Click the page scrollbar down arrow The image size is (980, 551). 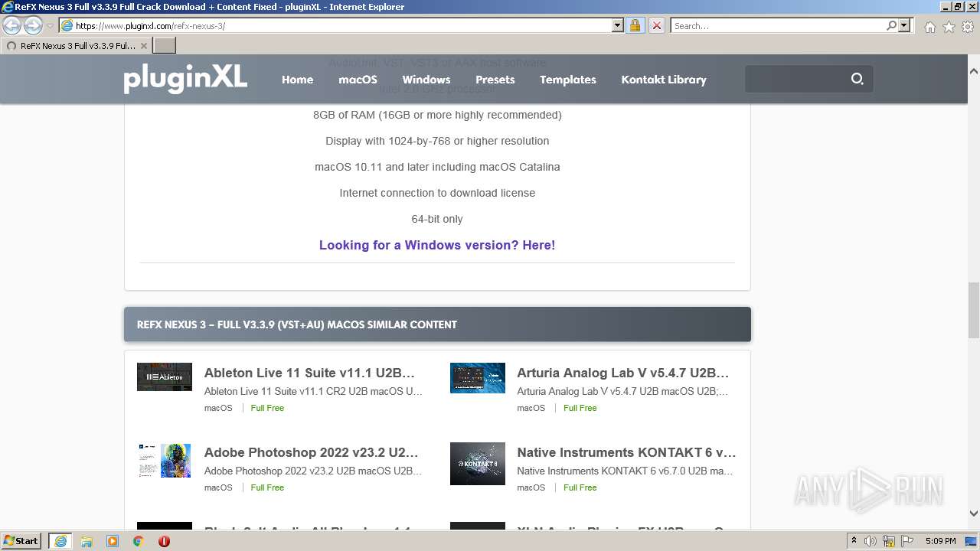coord(973,514)
